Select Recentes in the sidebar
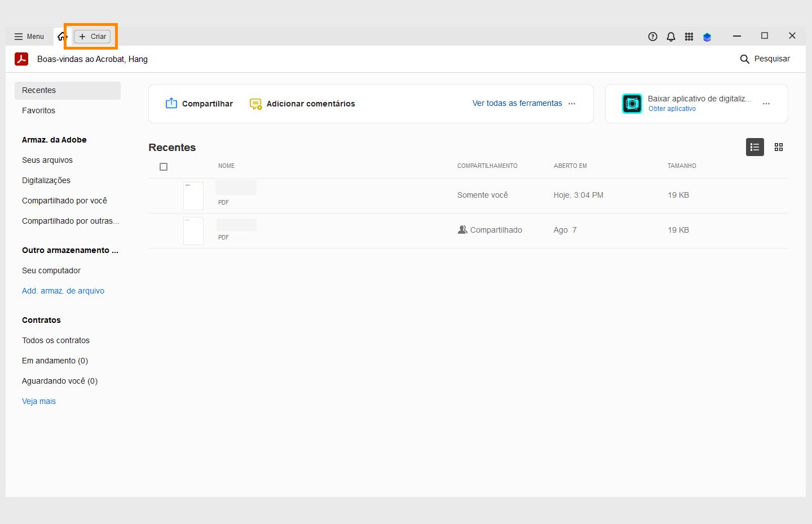The height and width of the screenshot is (524, 812). (x=68, y=91)
